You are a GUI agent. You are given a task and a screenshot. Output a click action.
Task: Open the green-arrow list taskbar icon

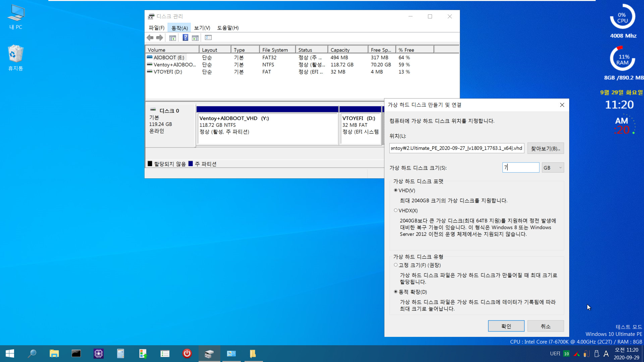coord(165,354)
